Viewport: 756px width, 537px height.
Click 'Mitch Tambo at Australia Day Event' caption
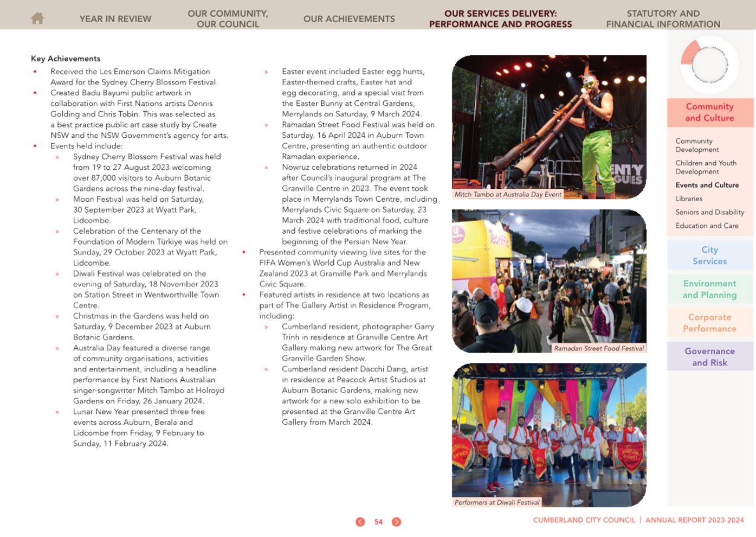tap(508, 194)
